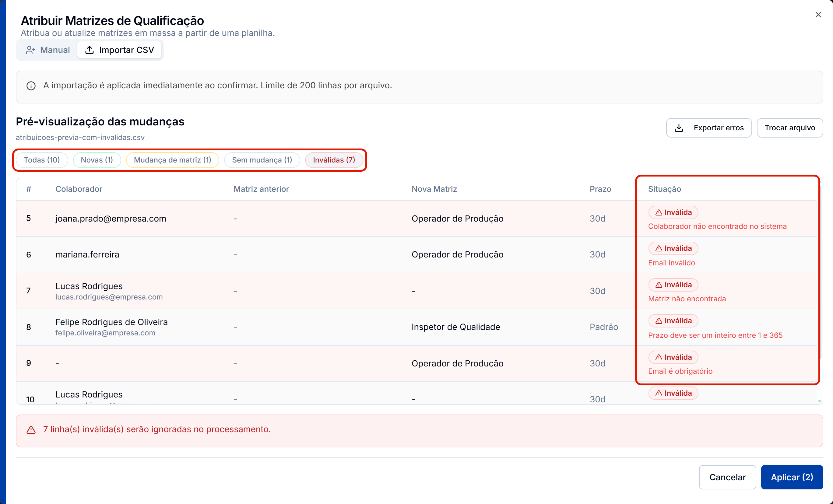
Task: Click Inspetor de Qualidade cell
Action: [456, 327]
